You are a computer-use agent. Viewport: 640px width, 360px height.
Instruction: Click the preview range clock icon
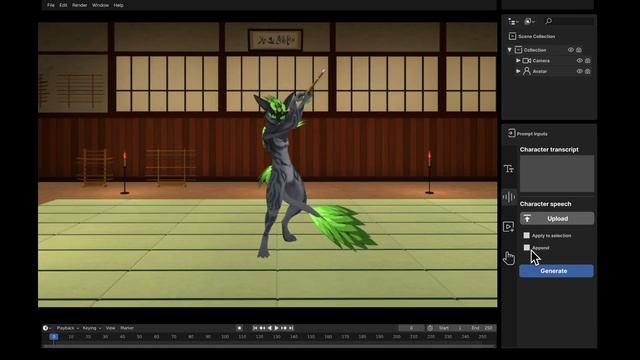430,328
